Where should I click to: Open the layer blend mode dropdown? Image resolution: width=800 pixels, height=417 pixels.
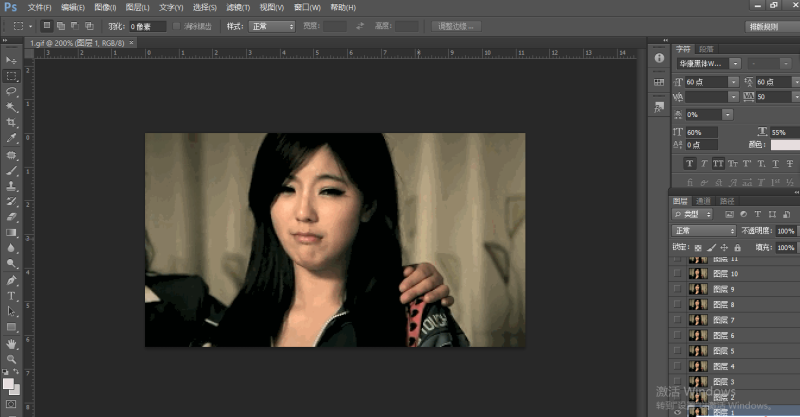705,230
